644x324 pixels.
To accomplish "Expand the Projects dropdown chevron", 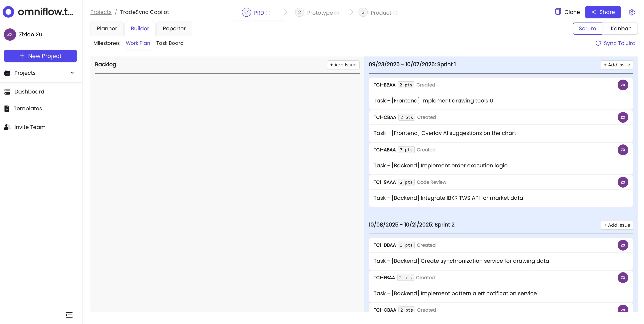I will [72, 73].
